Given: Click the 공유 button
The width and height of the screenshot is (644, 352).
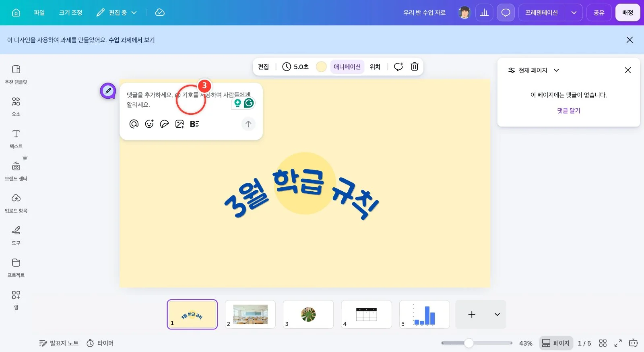Looking at the screenshot, I should pyautogui.click(x=599, y=12).
